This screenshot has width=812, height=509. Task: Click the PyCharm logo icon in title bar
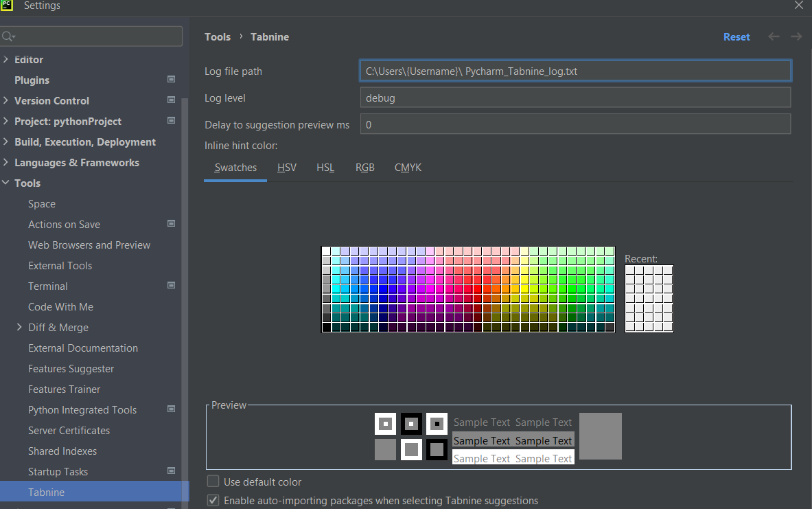coord(7,5)
